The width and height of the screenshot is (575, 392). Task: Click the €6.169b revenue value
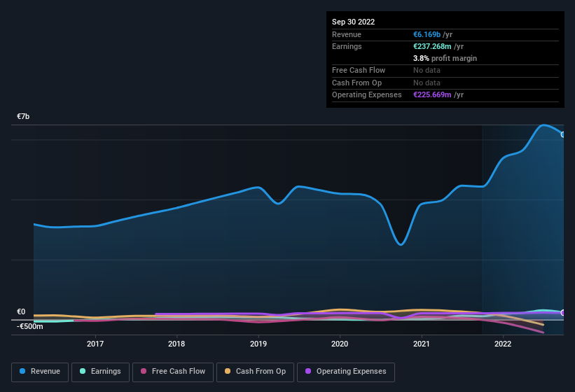427,34
